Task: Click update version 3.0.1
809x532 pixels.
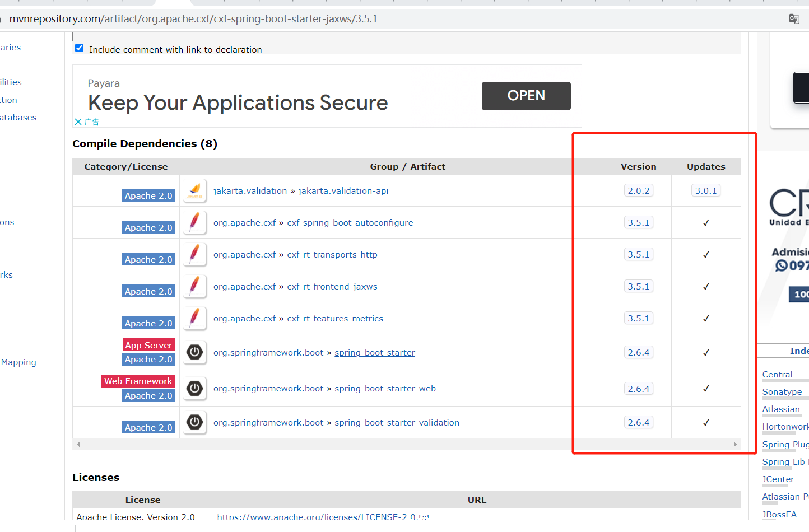Action: 706,190
